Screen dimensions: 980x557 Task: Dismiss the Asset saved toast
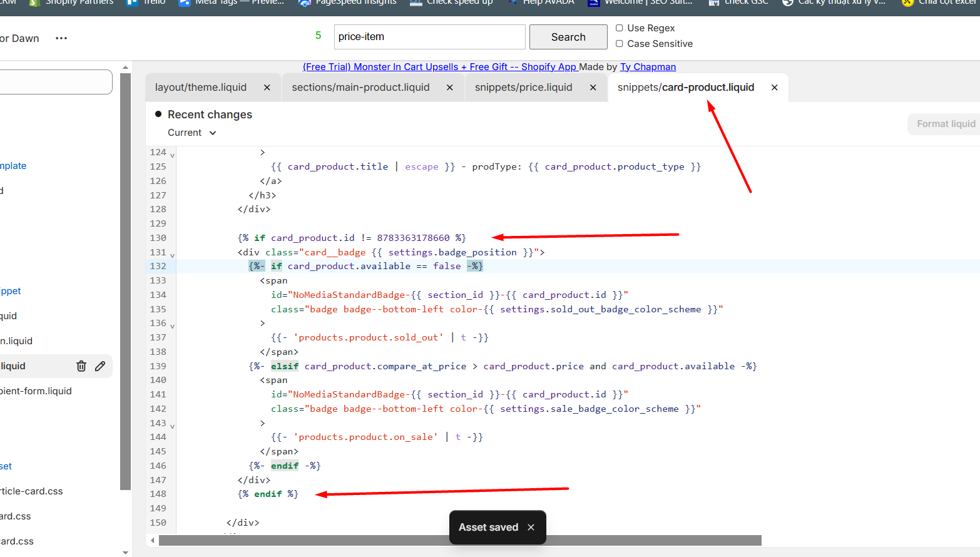[531, 528]
